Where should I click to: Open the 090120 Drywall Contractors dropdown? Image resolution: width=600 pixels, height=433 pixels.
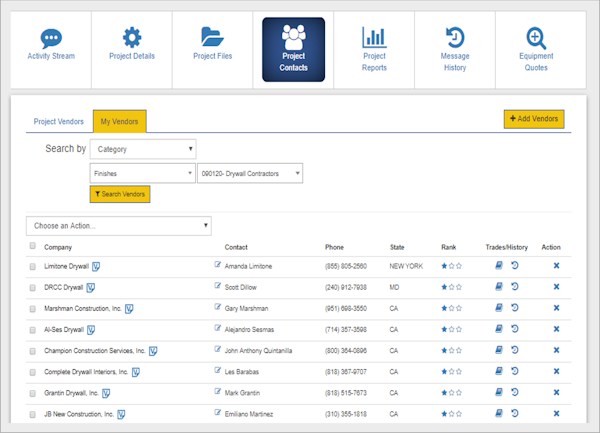tap(250, 173)
